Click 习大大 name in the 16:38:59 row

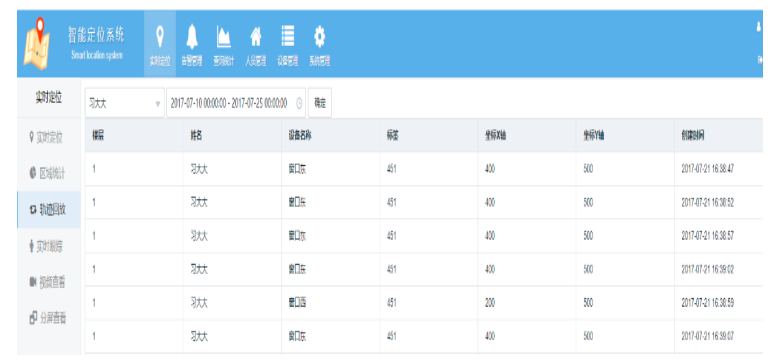199,303
